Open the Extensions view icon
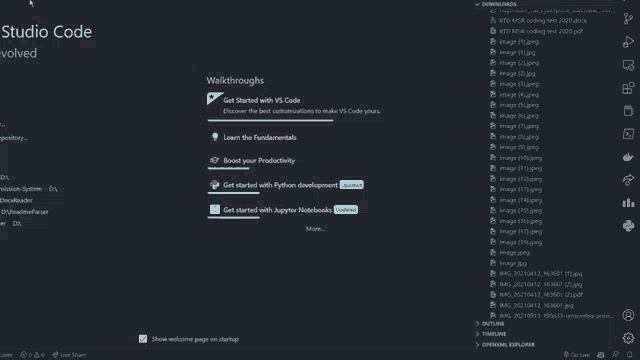The height and width of the screenshot is (360, 640). pyautogui.click(x=628, y=88)
